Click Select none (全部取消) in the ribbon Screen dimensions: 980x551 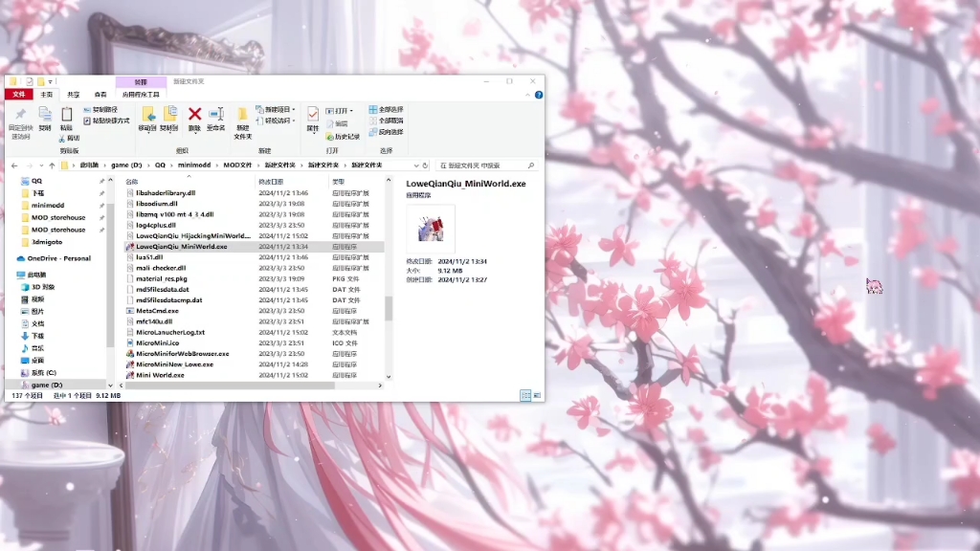pyautogui.click(x=387, y=121)
